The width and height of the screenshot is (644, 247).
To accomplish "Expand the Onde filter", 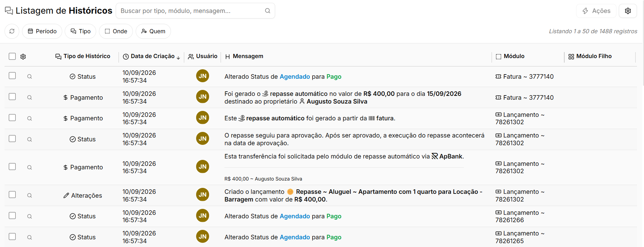I will [116, 31].
